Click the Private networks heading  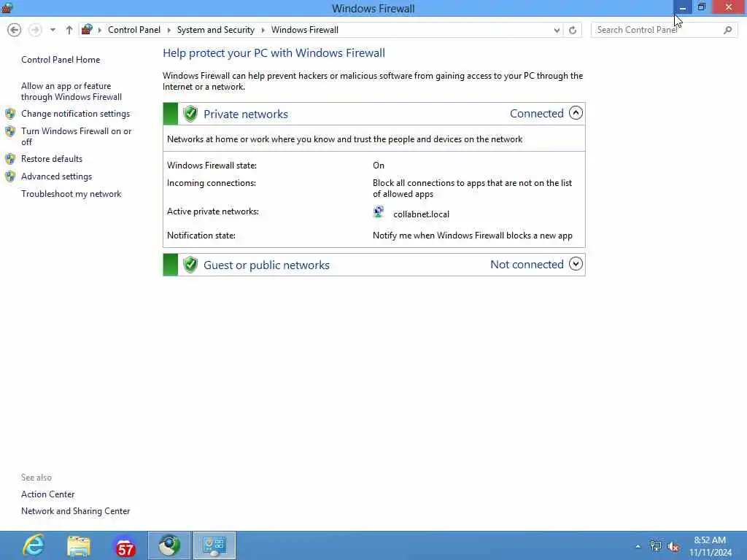tap(245, 114)
